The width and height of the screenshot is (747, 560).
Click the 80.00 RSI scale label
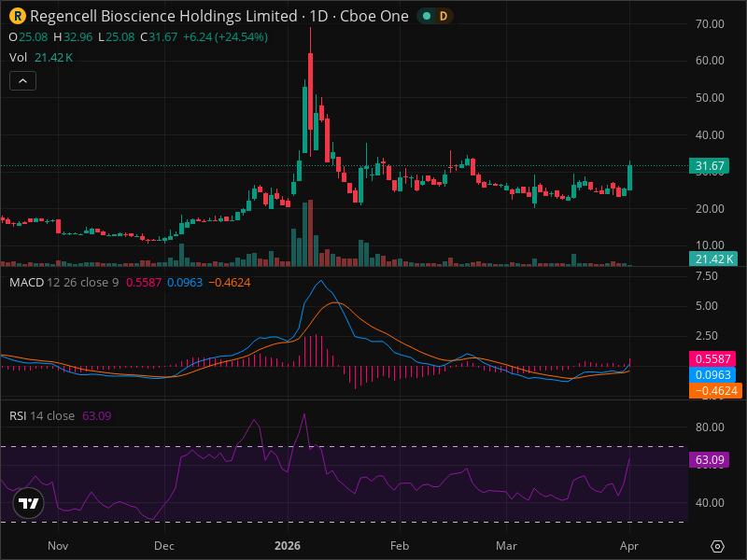[710, 427]
